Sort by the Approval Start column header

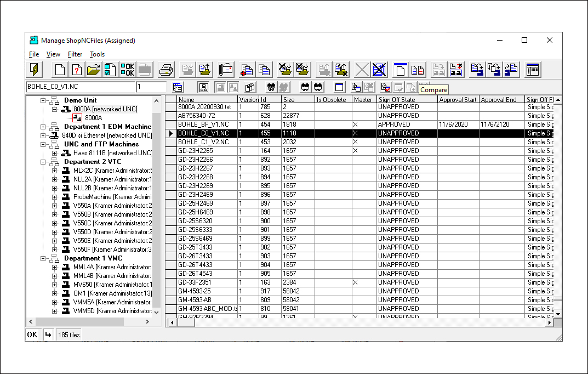(x=458, y=100)
